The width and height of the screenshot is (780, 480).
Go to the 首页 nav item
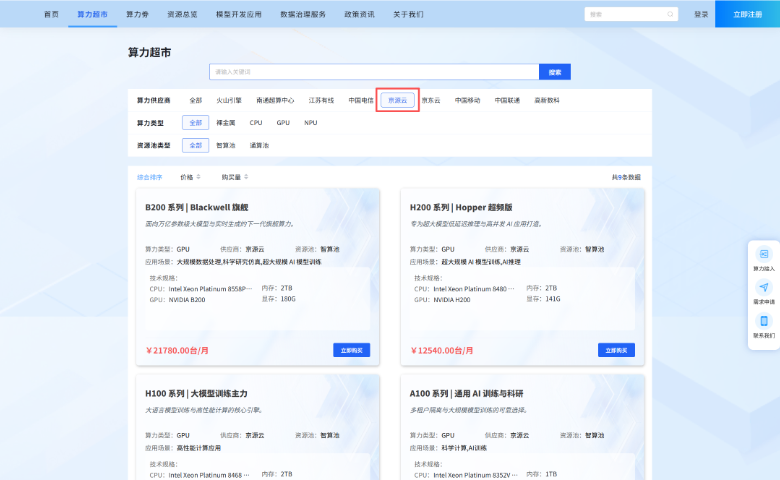(x=51, y=14)
